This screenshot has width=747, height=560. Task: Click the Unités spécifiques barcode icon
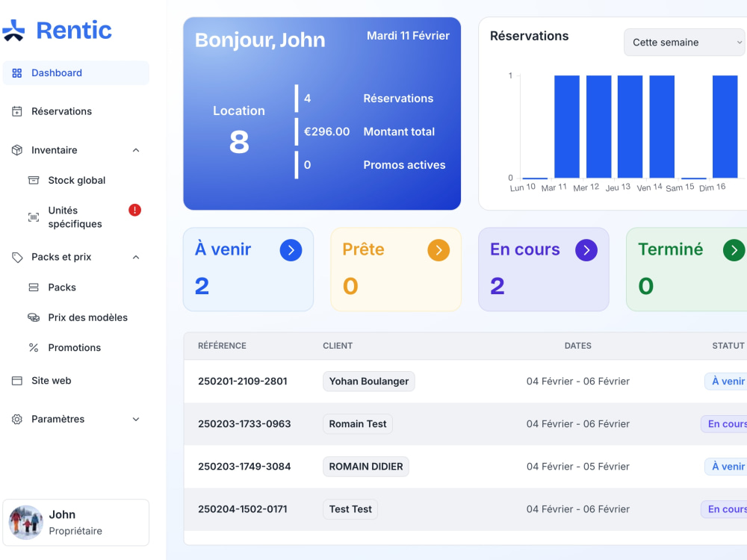(x=34, y=217)
